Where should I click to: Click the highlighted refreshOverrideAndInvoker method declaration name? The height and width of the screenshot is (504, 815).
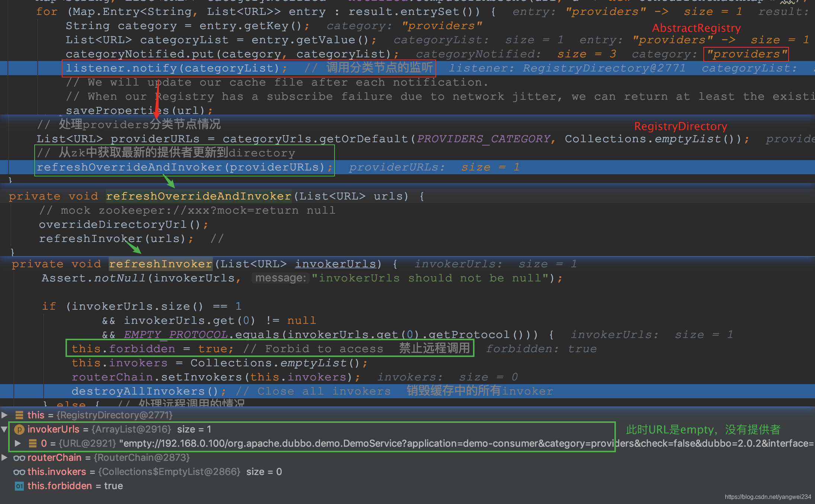coord(198,196)
